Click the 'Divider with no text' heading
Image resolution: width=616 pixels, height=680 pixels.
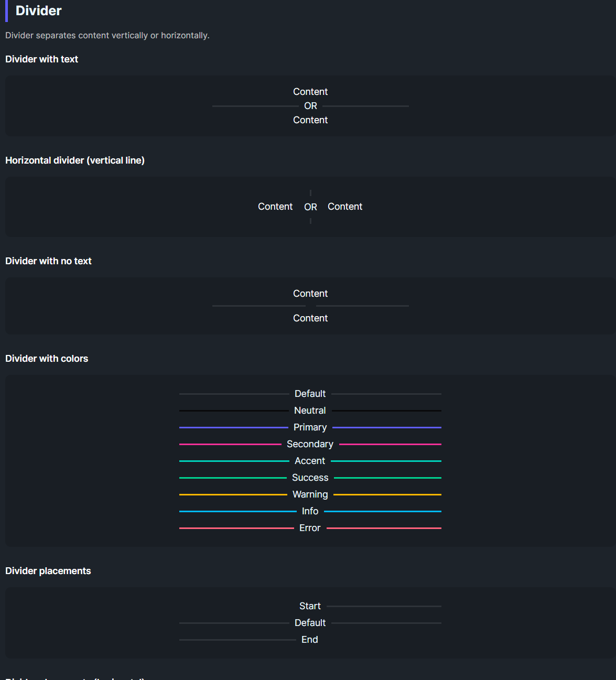48,261
